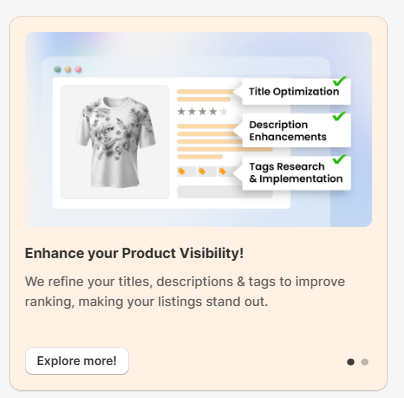Click the green checkmark on Title Optimization
Viewport: 404px width, 398px height.
[340, 81]
